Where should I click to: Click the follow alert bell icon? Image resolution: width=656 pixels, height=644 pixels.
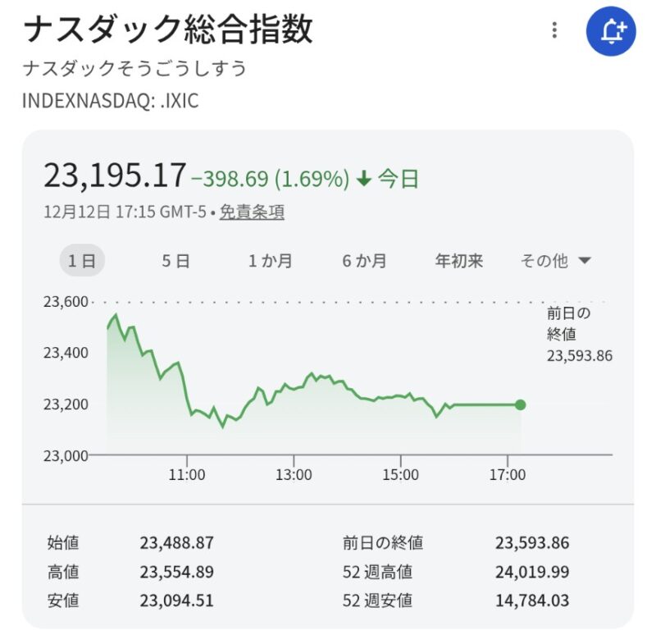(611, 32)
